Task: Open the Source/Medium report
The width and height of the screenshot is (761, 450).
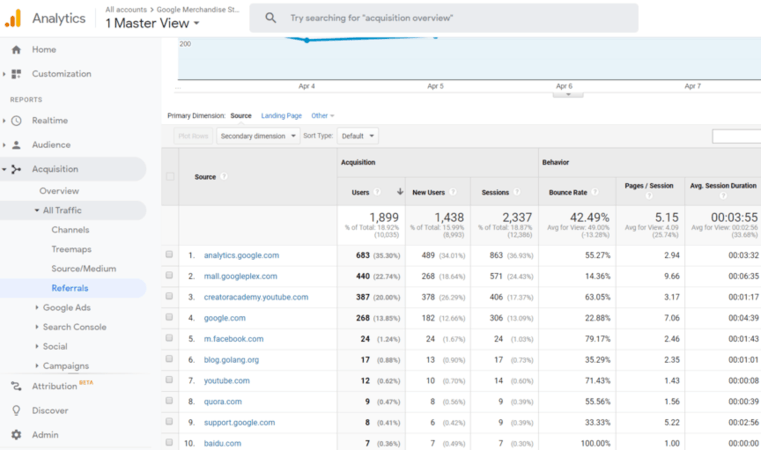Action: click(84, 268)
